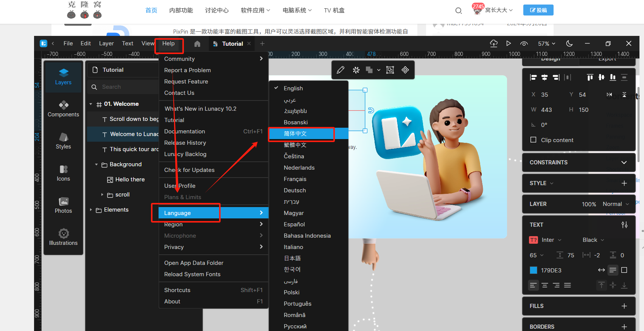Screen dimensions: 644x331
Task: Align text left toggle
Action: point(533,285)
